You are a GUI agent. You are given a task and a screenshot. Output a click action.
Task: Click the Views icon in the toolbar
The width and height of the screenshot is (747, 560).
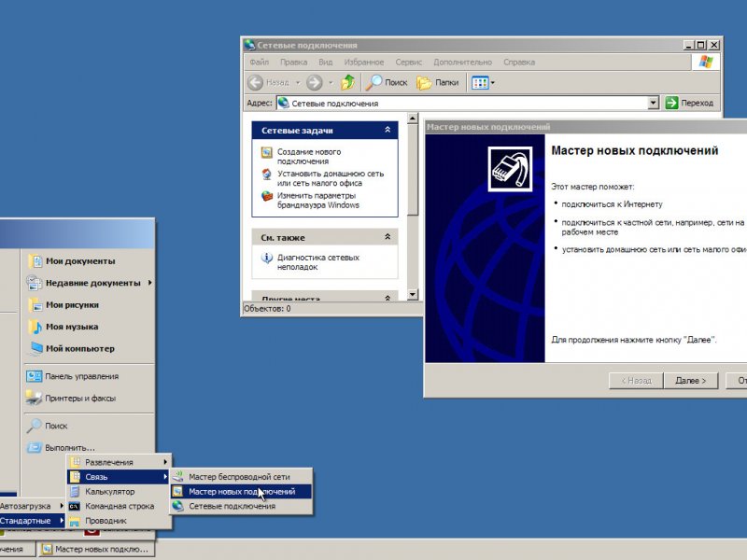(x=480, y=83)
